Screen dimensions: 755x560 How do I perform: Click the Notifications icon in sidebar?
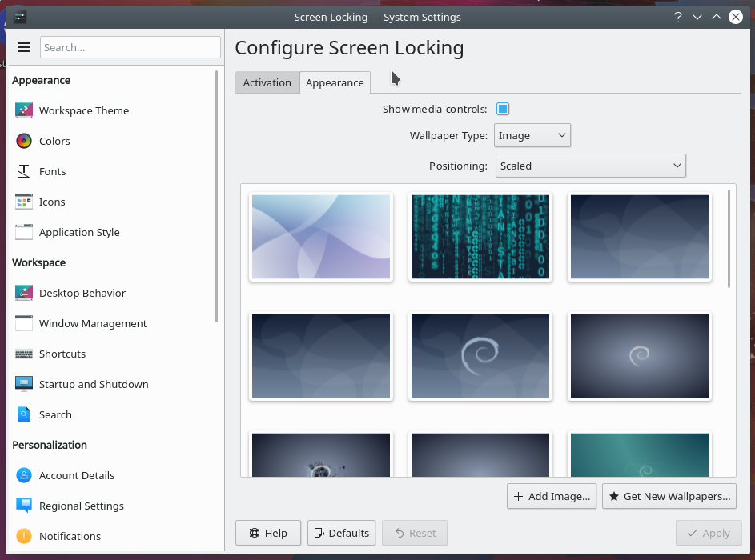(x=24, y=536)
